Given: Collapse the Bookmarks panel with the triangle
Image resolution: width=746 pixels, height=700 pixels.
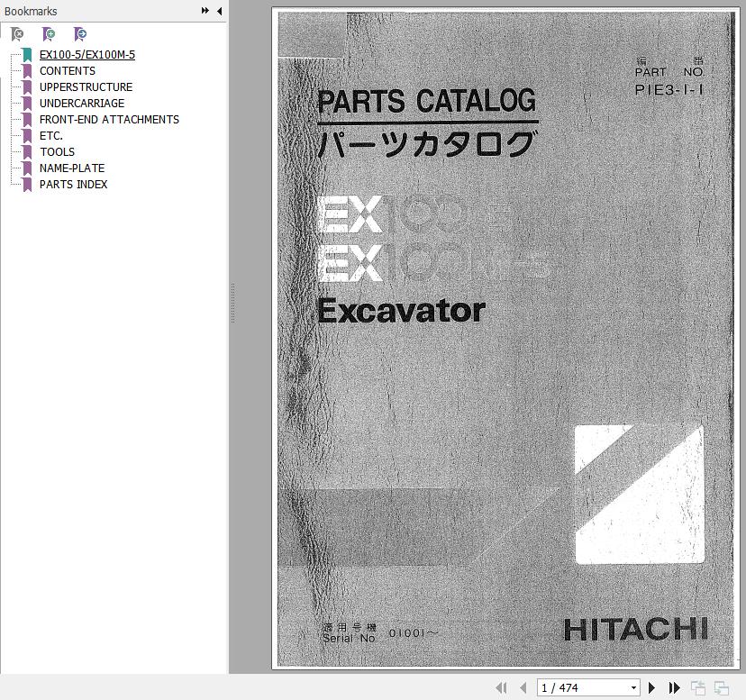Looking at the screenshot, I should [x=219, y=11].
